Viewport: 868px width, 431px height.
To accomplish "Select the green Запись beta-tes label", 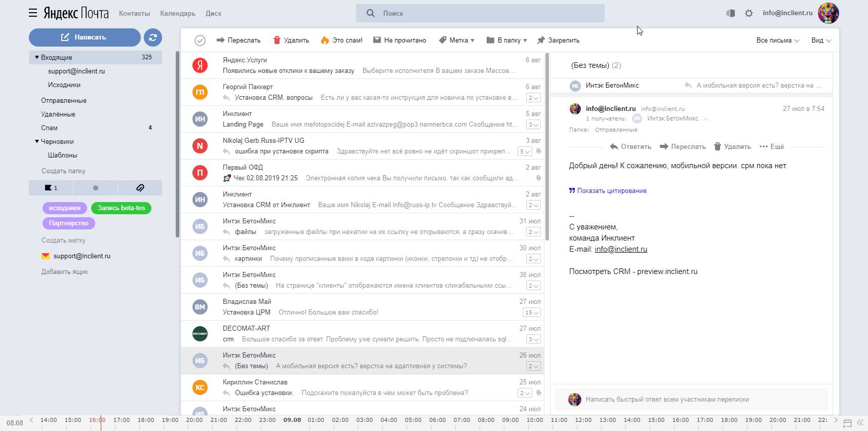I will (121, 208).
